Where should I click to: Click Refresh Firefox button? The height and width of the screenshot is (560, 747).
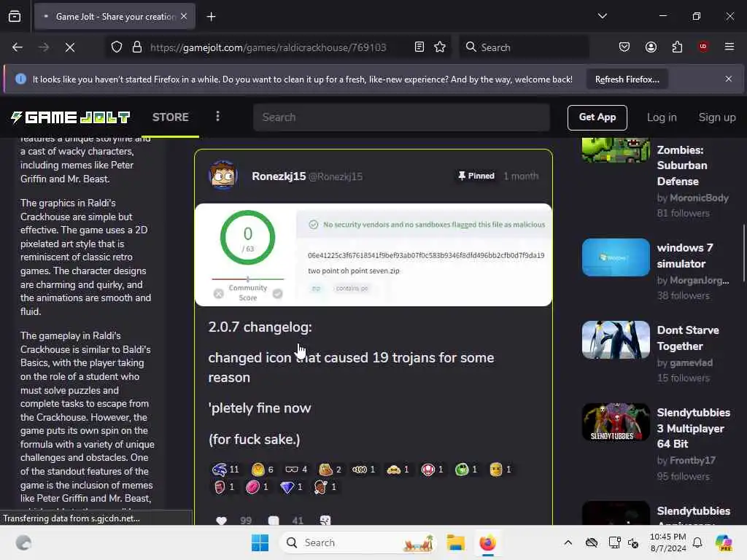(x=627, y=79)
